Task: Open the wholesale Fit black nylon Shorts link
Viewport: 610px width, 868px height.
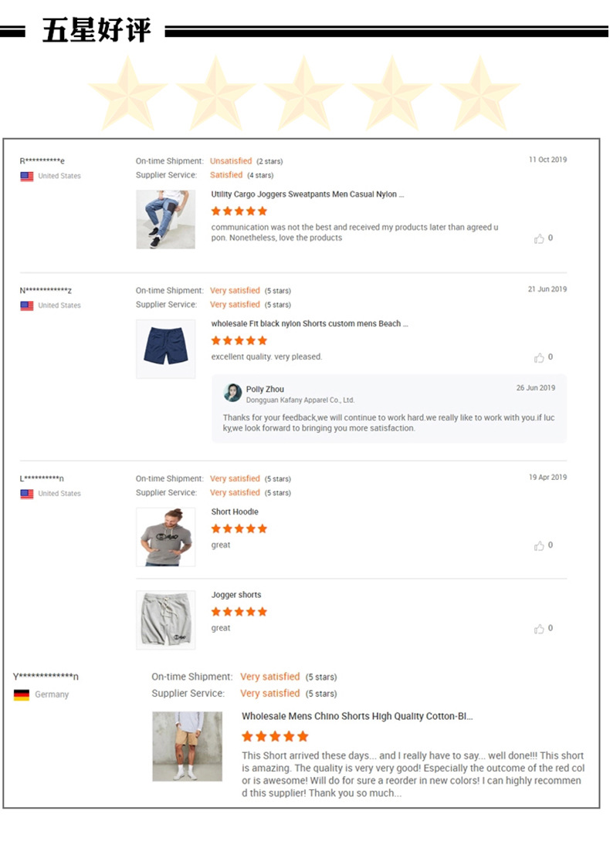Action: click(310, 324)
